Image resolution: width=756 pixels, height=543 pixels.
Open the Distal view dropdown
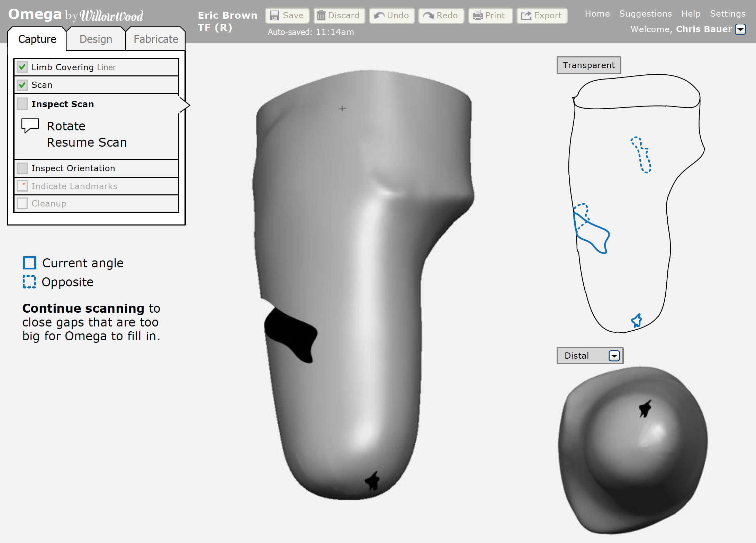tap(614, 356)
